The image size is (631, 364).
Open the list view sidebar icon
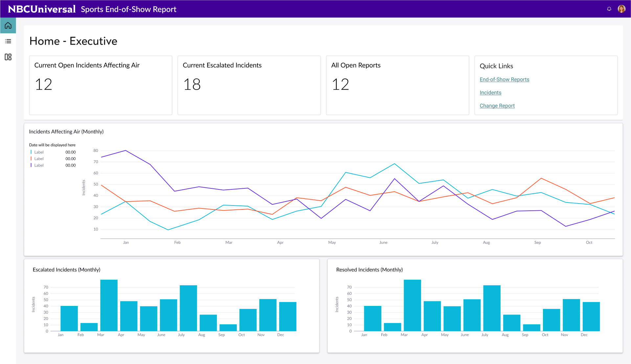pos(8,41)
